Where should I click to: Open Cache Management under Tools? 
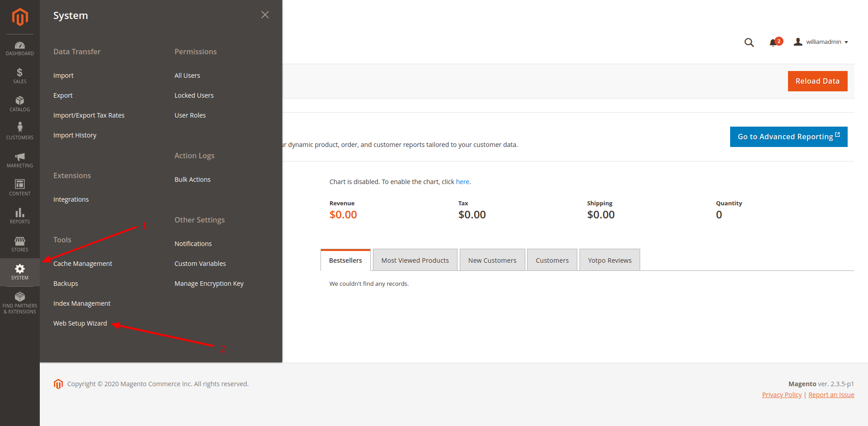(x=83, y=263)
